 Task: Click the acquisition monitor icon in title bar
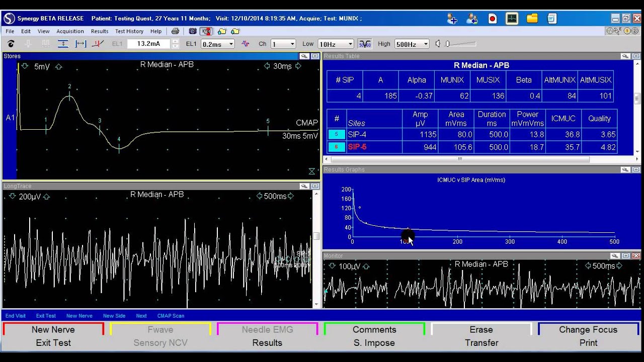point(512,19)
